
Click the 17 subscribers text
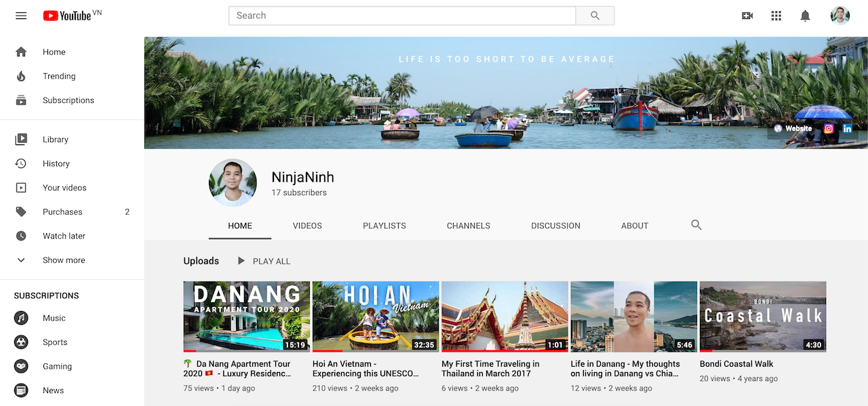[x=299, y=192]
